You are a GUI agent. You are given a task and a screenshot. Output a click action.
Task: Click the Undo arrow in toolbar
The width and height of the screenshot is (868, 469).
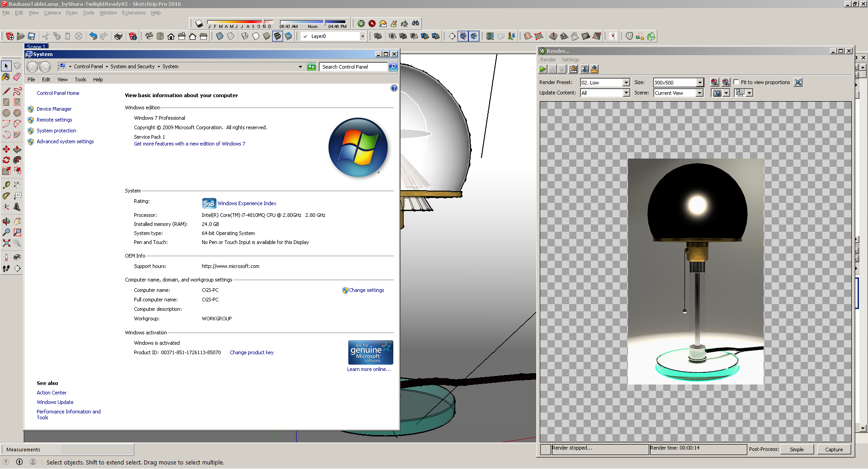93,36
